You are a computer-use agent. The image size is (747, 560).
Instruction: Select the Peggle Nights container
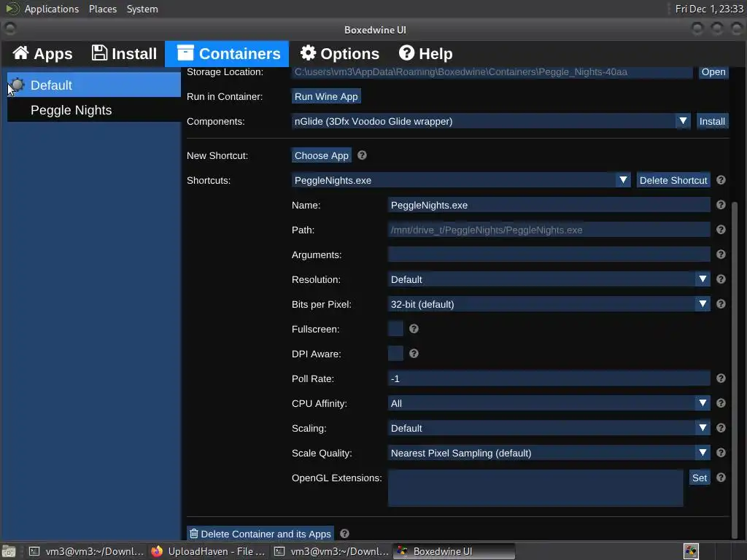click(94, 110)
